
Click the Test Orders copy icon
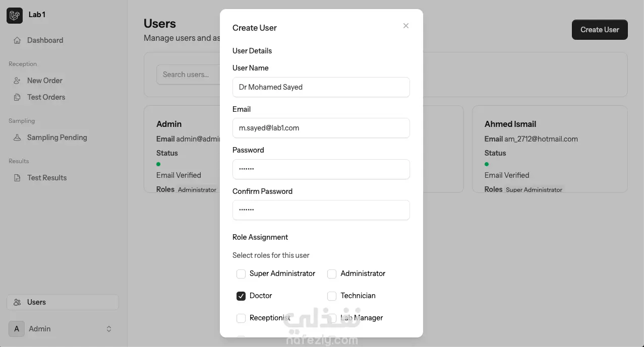pyautogui.click(x=17, y=97)
